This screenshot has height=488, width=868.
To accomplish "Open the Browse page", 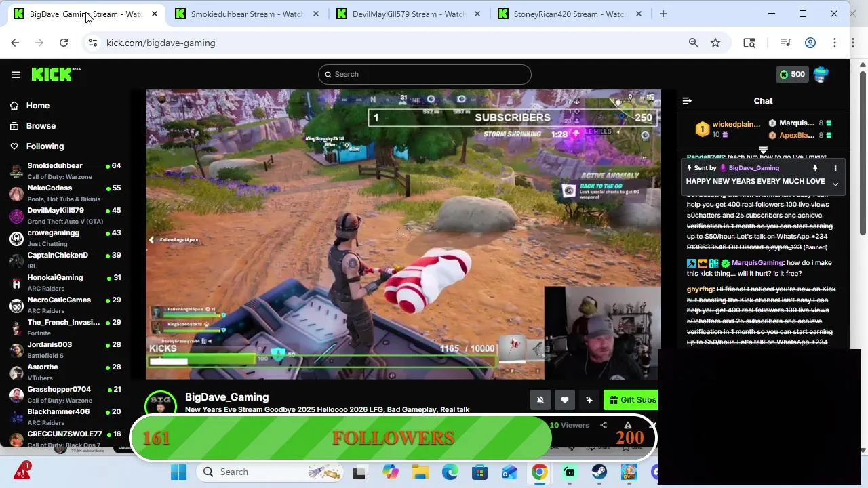I will (x=41, y=126).
